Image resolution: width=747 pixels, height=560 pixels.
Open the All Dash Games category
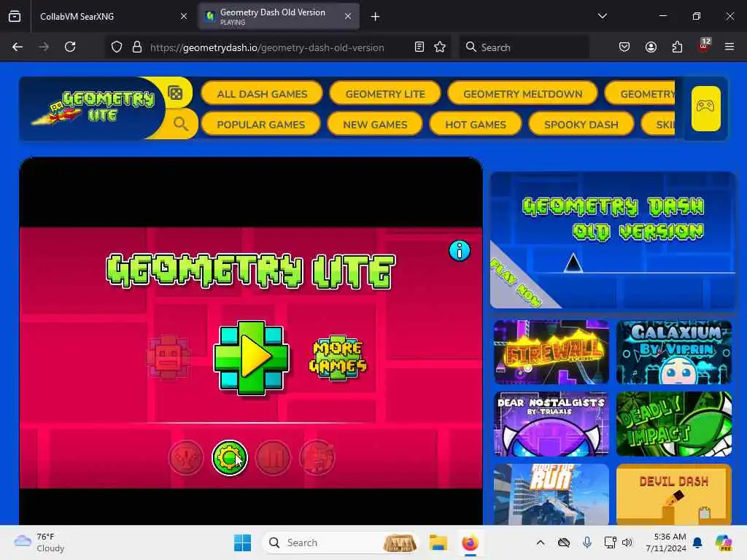tap(262, 94)
